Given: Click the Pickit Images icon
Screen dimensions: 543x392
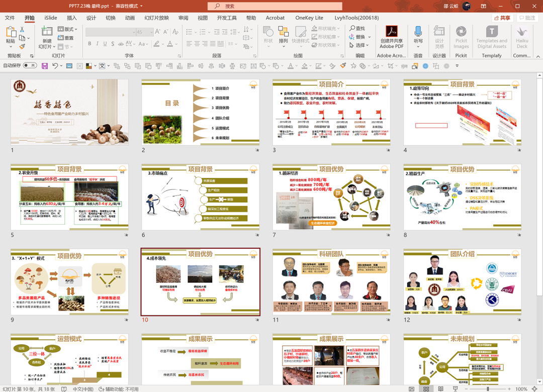Looking at the screenshot, I should tap(461, 32).
